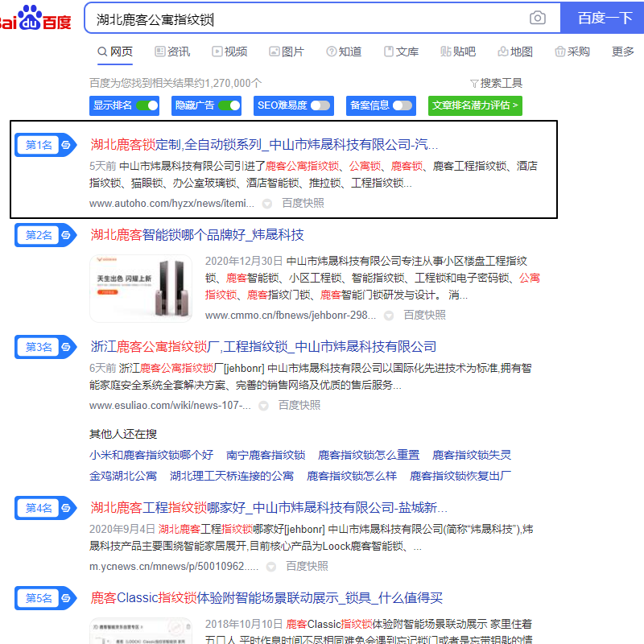Screen dimensions: 644x644
Task: Open 百度快照 for ycnews.cn result
Action: [307, 567]
